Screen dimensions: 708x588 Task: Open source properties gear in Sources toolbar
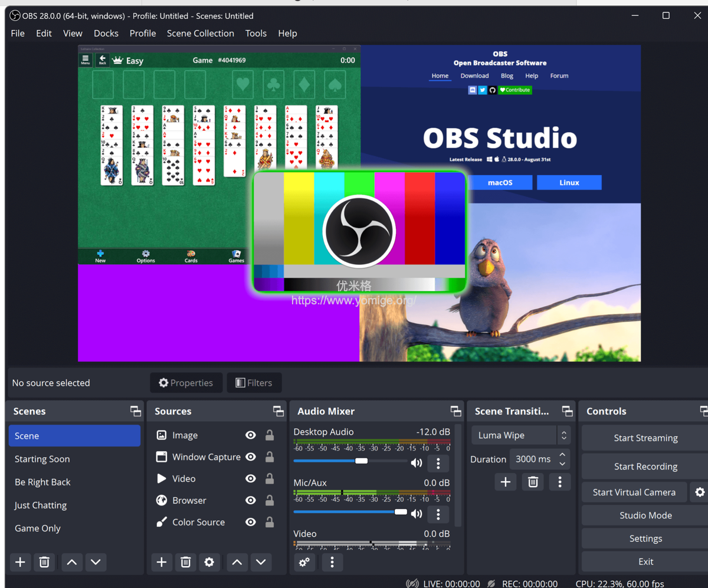tap(209, 562)
